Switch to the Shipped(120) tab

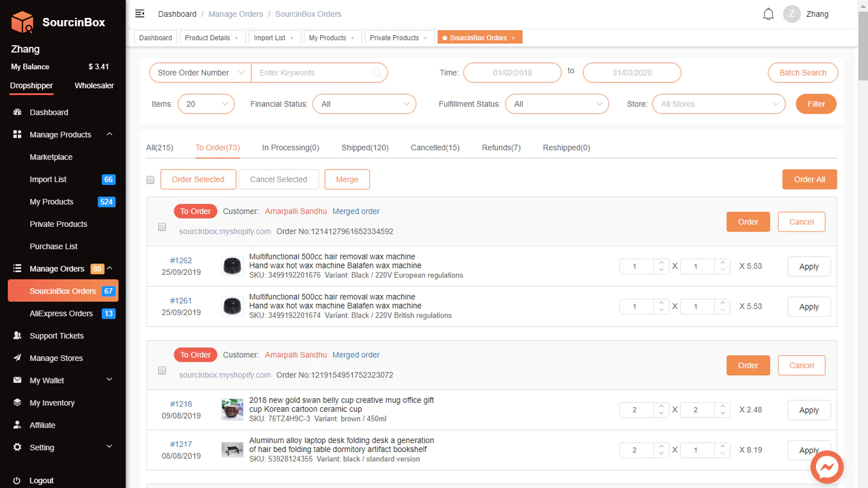[365, 147]
